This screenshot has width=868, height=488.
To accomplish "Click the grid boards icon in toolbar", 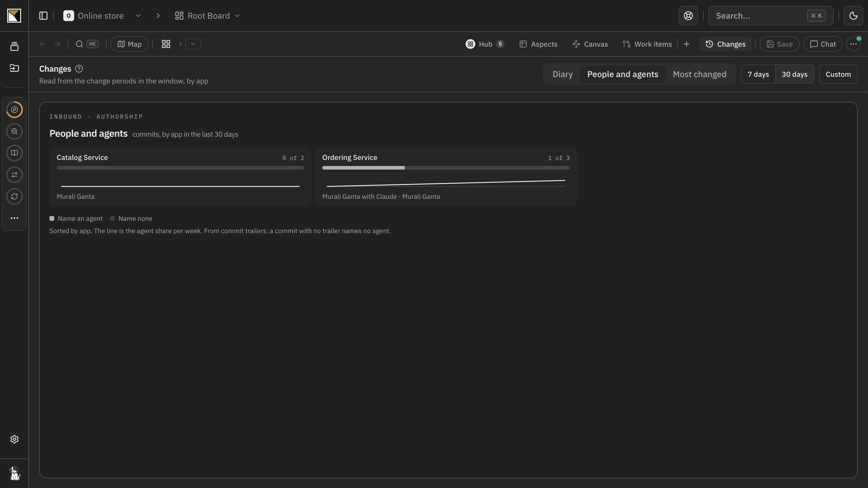I will (x=166, y=44).
